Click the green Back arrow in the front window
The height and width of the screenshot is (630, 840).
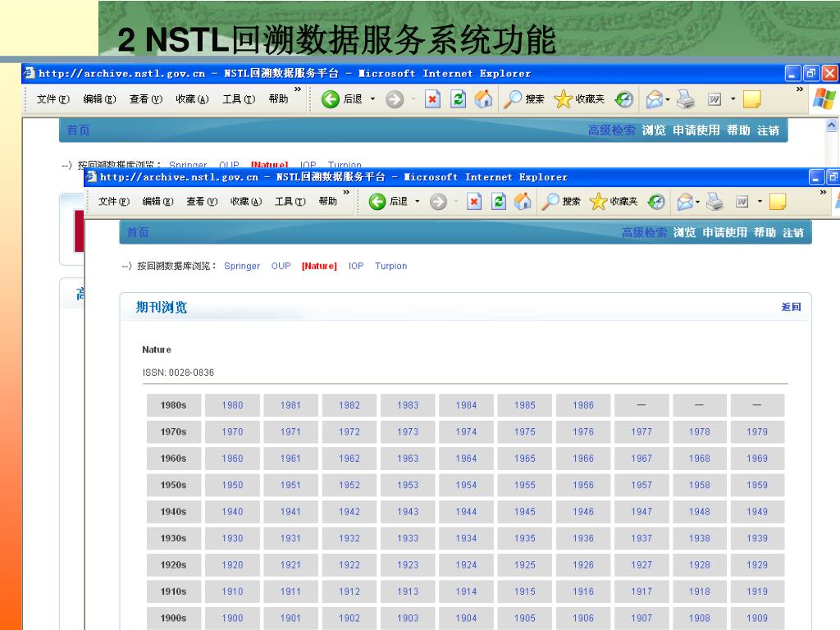pyautogui.click(x=377, y=202)
